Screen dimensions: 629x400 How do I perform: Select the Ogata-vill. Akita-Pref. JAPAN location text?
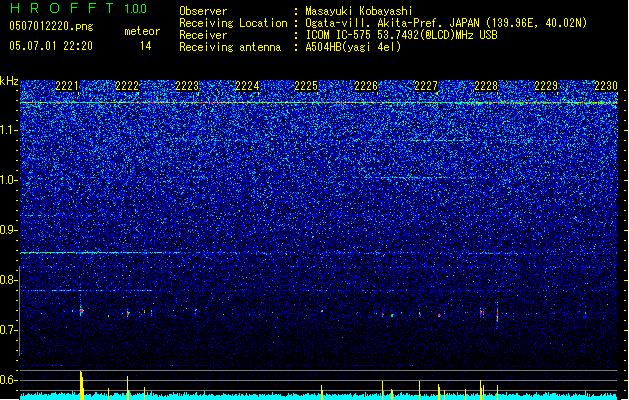point(446,23)
